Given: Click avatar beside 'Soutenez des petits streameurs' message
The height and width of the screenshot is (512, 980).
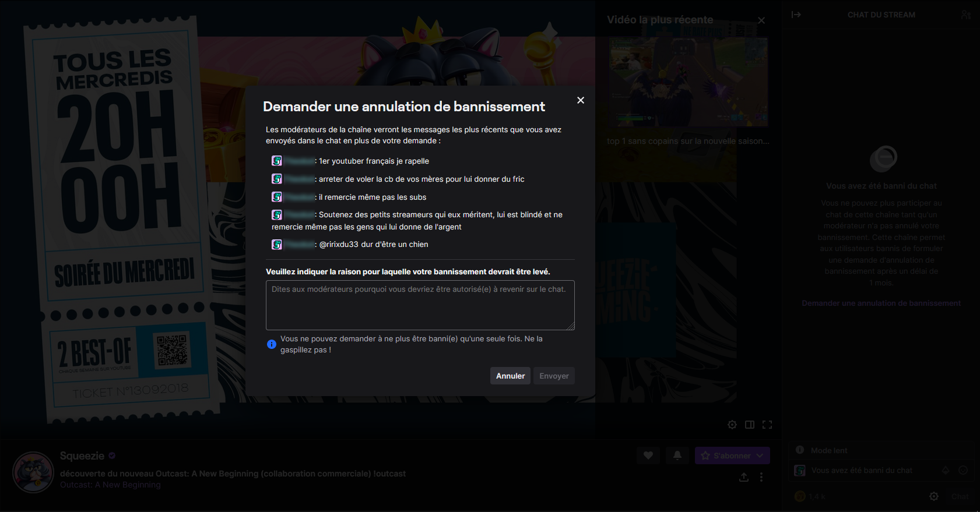Looking at the screenshot, I should 277,215.
